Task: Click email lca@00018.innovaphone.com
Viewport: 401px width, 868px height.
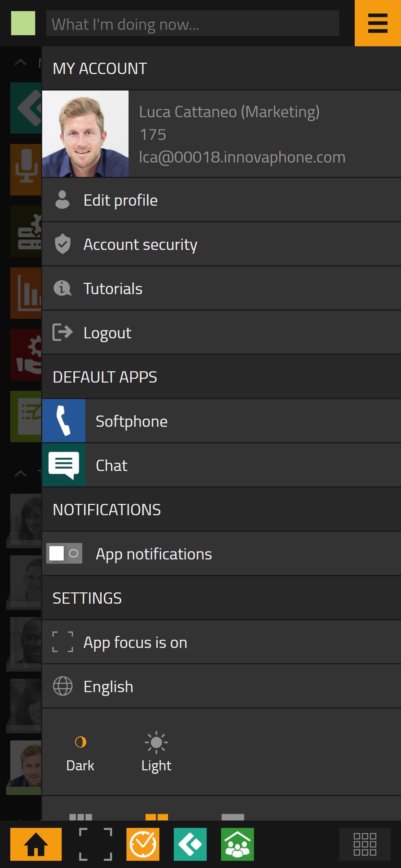Action: [x=242, y=157]
